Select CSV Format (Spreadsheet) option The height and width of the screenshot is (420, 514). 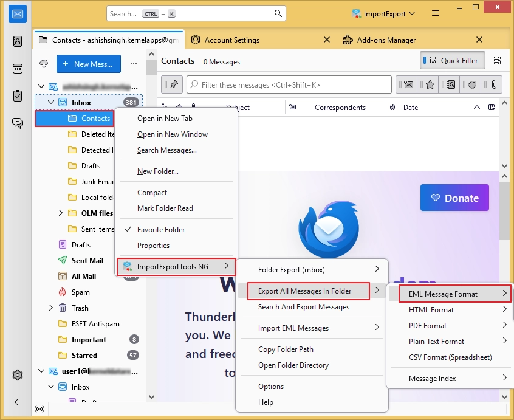(x=450, y=357)
